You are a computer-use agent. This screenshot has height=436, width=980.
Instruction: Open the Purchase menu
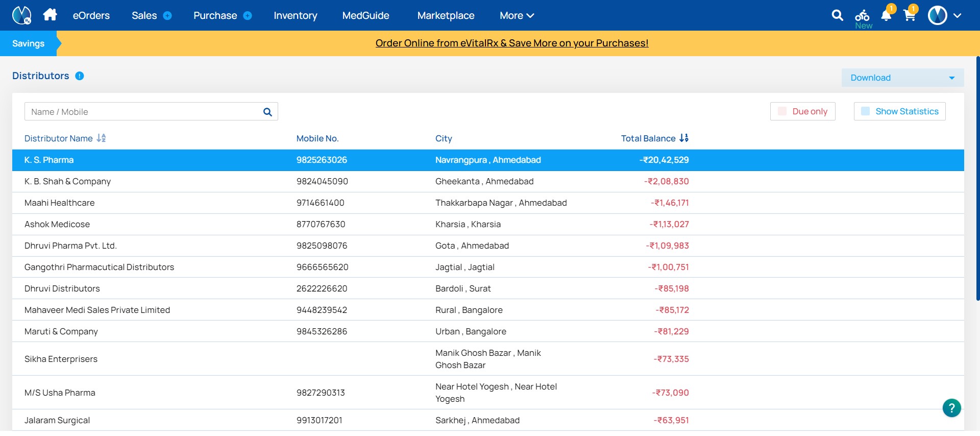215,16
